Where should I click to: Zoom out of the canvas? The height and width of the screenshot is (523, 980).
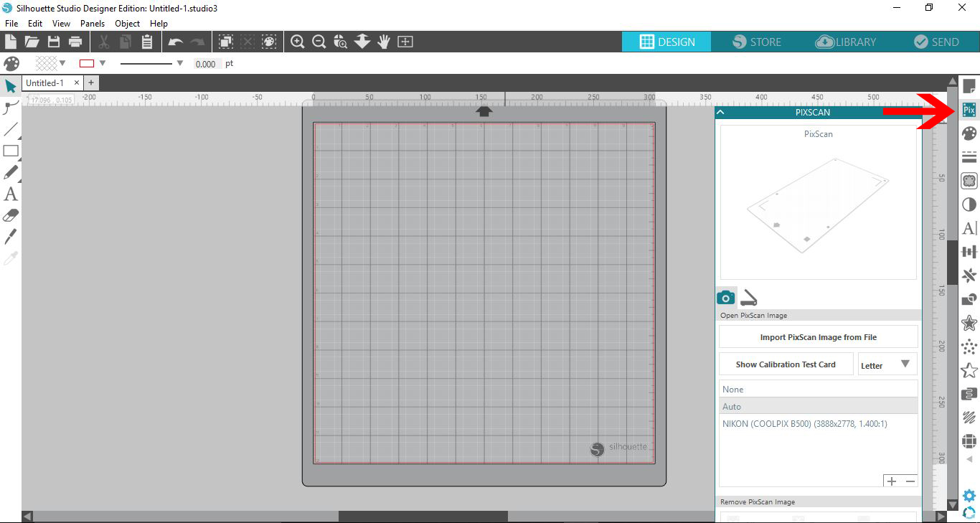click(319, 42)
